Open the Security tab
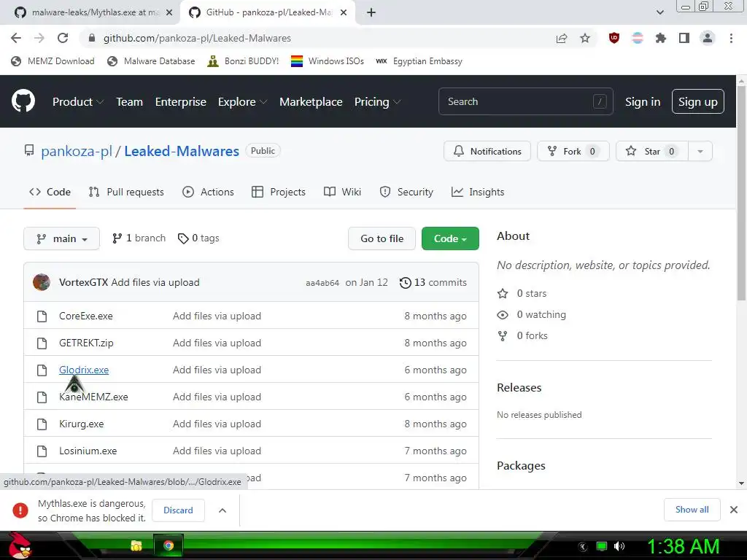This screenshot has width=747, height=560. pyautogui.click(x=406, y=192)
